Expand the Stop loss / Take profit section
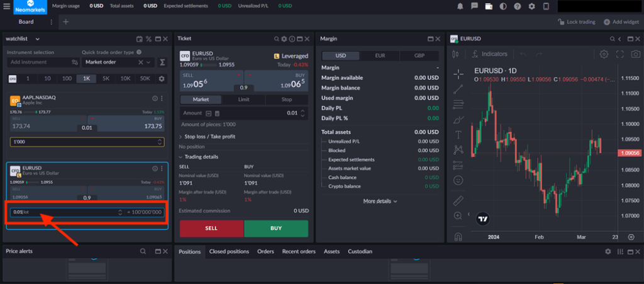644x284 pixels. [209, 136]
